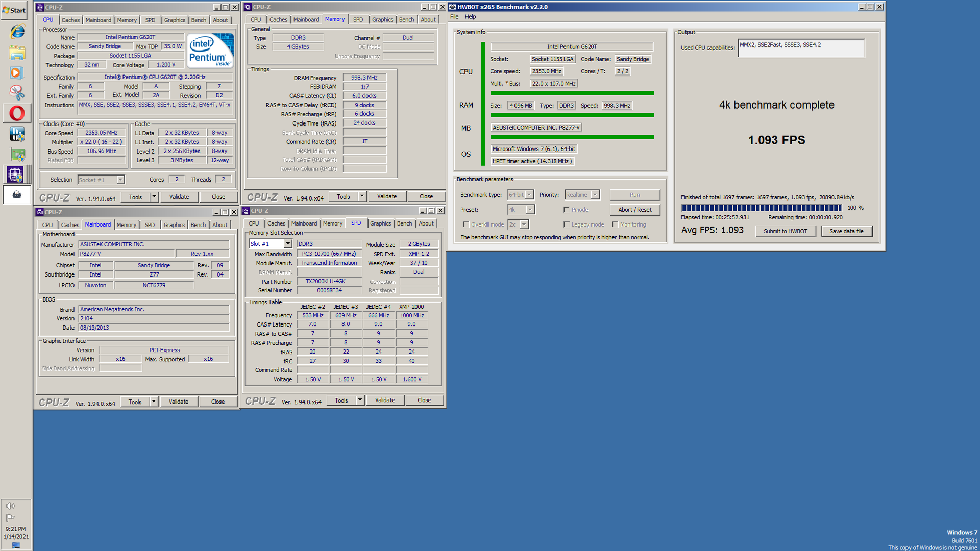This screenshot has height=551, width=980.
Task: Open About tab in CPU-Z SPD window
Action: [x=426, y=223]
